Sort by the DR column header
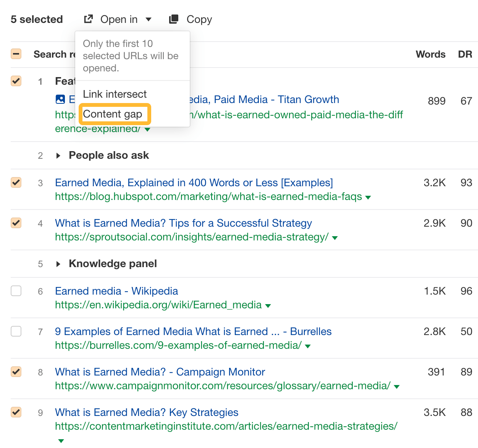Screen dimensions: 478x448 (x=465, y=54)
